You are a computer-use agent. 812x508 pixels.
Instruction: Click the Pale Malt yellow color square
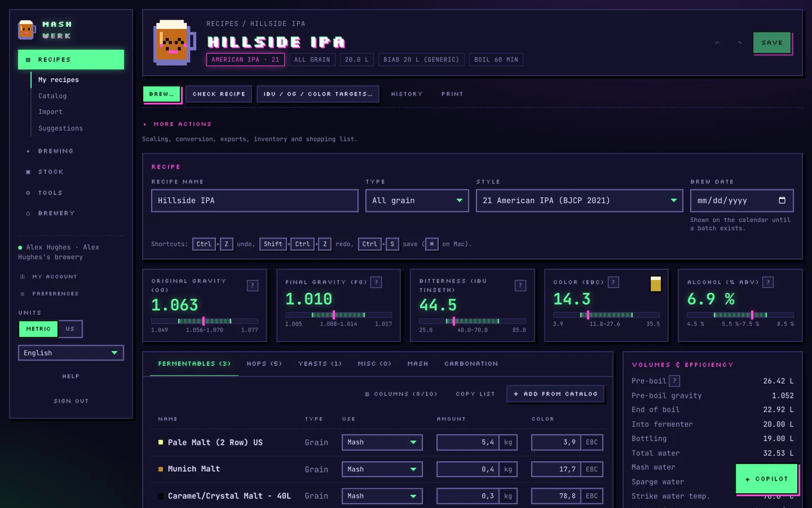(161, 442)
